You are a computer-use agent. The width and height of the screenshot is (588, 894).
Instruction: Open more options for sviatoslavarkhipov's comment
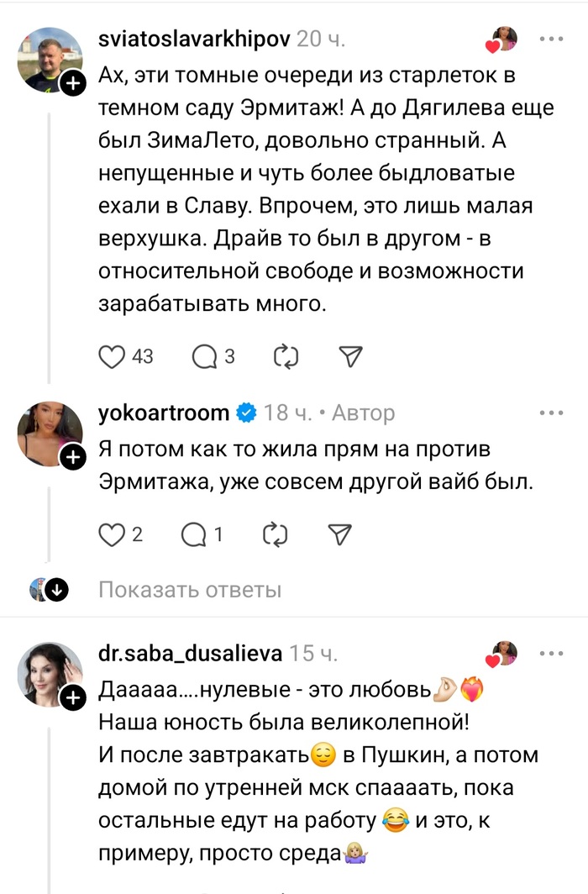coord(551,39)
